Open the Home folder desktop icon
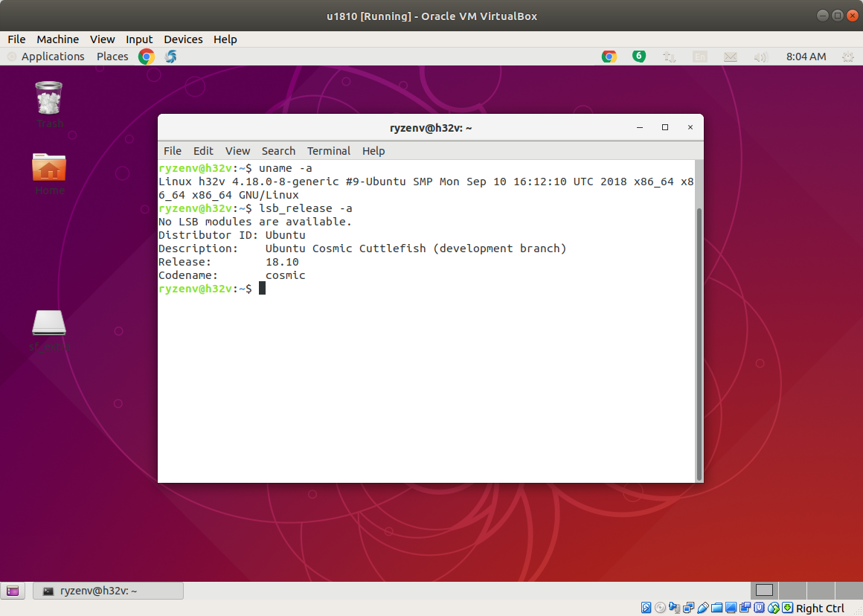Viewport: 863px width, 616px height. (49, 167)
